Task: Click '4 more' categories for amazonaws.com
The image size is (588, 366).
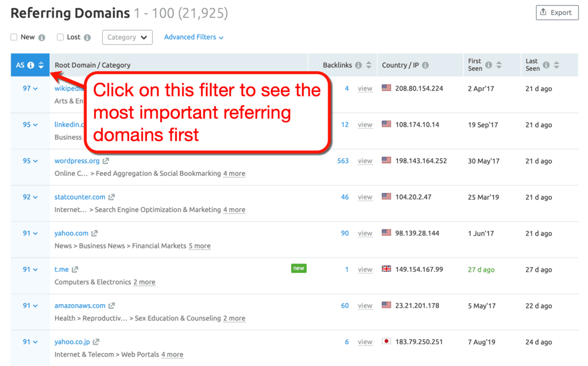Action: click(234, 318)
